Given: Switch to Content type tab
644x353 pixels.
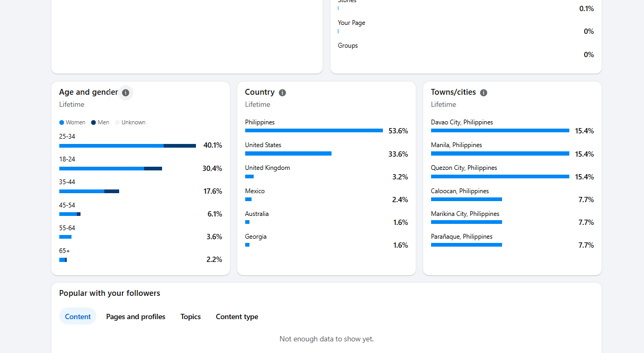Looking at the screenshot, I should tap(237, 316).
